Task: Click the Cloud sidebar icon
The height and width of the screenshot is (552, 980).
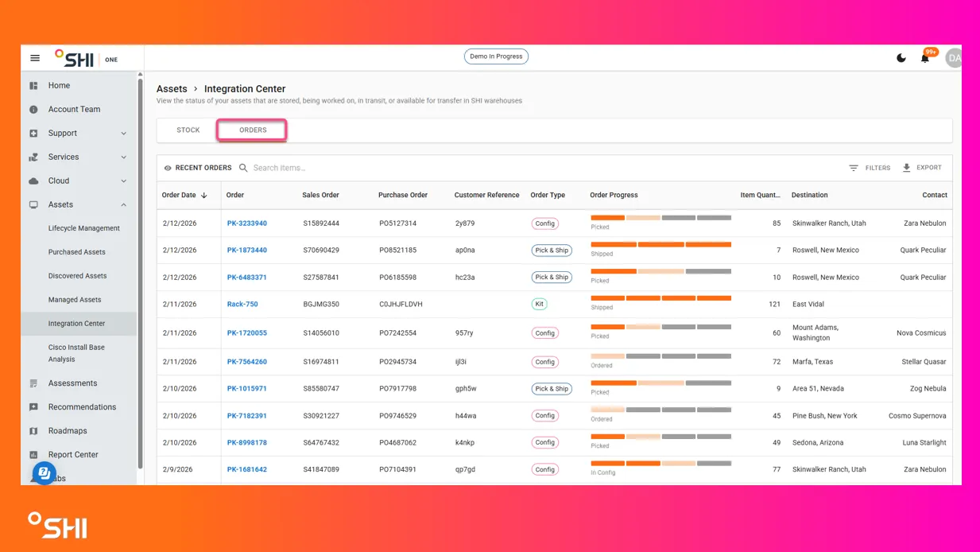Action: (33, 181)
